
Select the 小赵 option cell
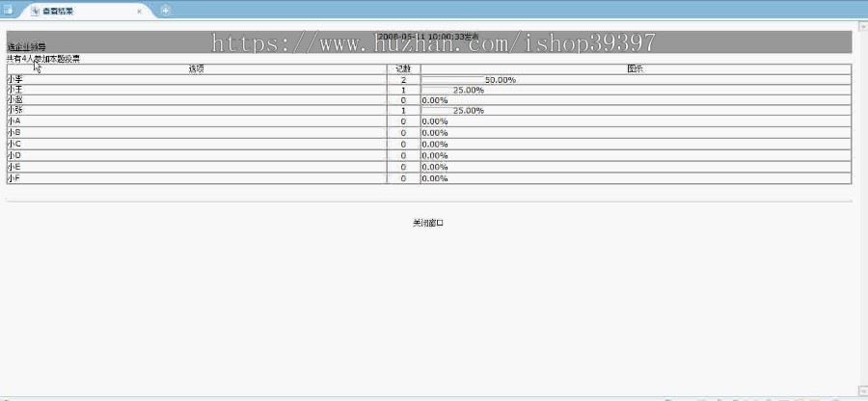197,100
